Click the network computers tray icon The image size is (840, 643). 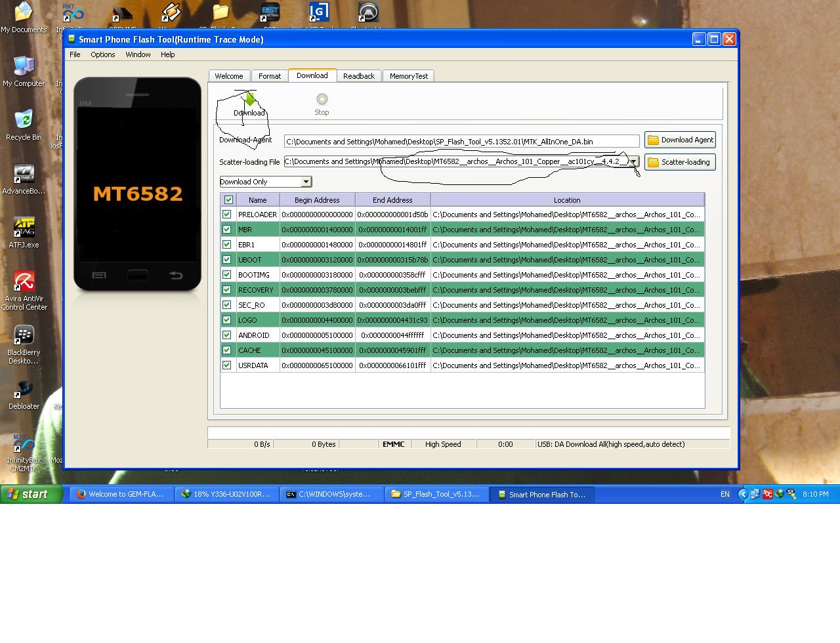tap(755, 494)
